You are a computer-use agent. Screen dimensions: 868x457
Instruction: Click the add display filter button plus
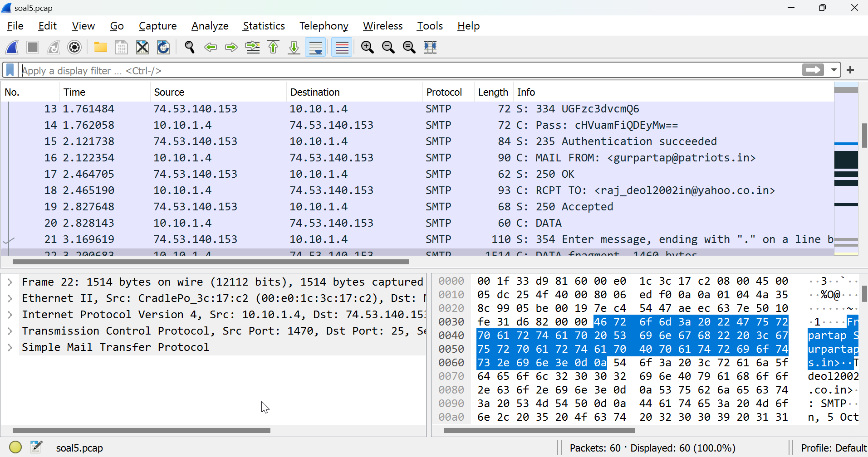click(851, 70)
